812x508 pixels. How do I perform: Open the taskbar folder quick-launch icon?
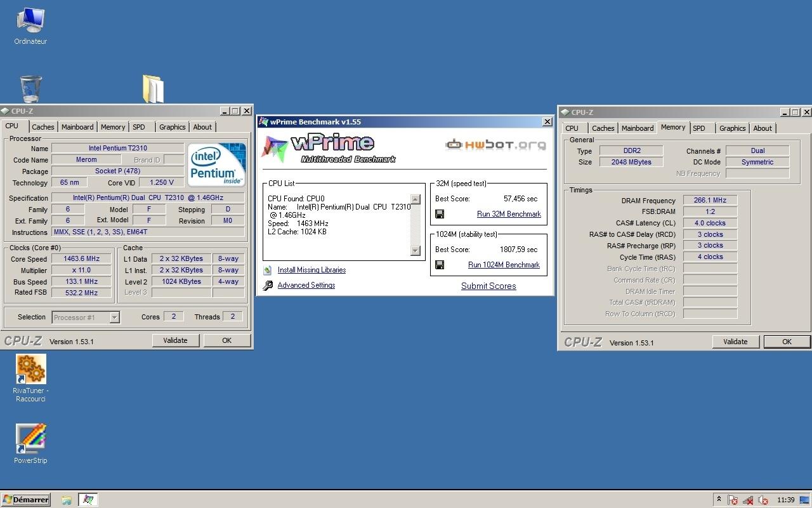pyautogui.click(x=66, y=500)
